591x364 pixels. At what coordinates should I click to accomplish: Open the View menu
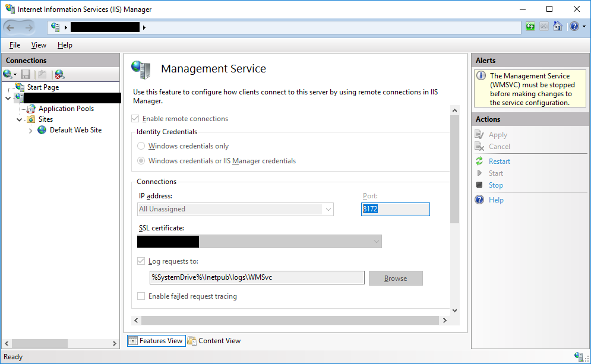point(39,45)
